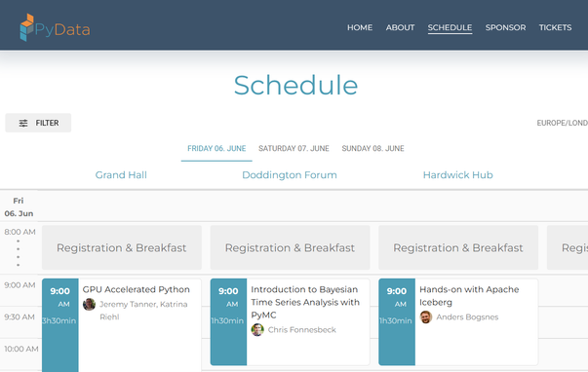The image size is (588, 372).
Task: Click the Fri 06. Jun date label
Action: pos(19,206)
